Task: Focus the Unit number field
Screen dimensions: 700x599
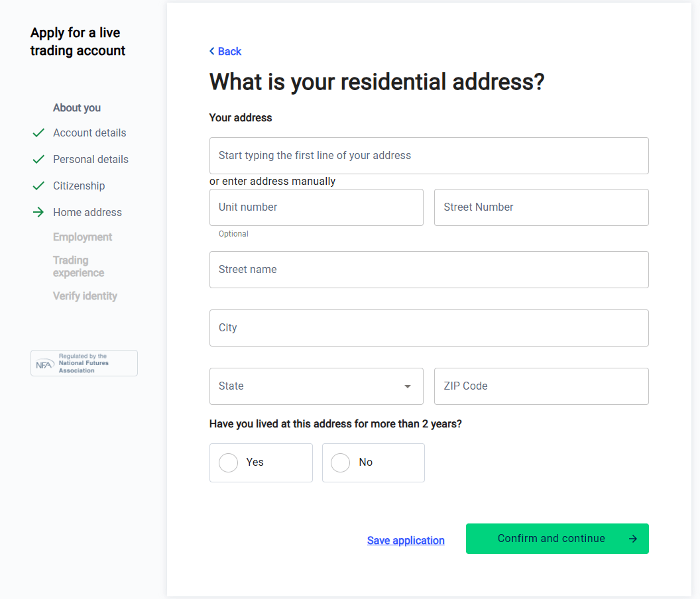Action: pos(316,207)
